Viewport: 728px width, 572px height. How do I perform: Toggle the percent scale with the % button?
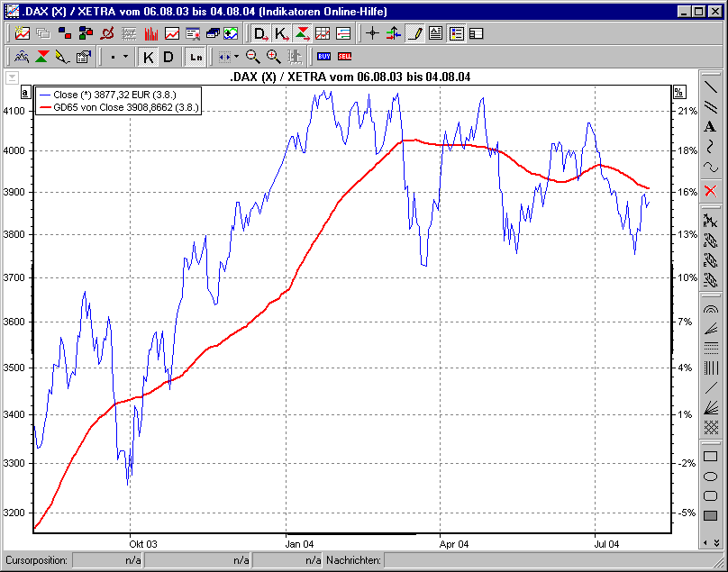(680, 91)
